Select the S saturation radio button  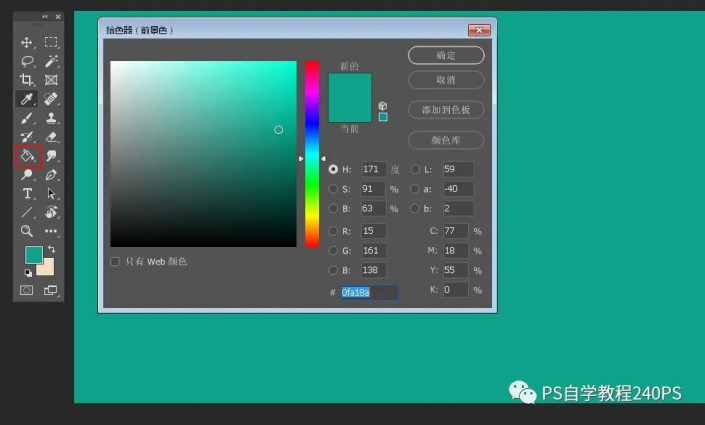[x=333, y=189]
